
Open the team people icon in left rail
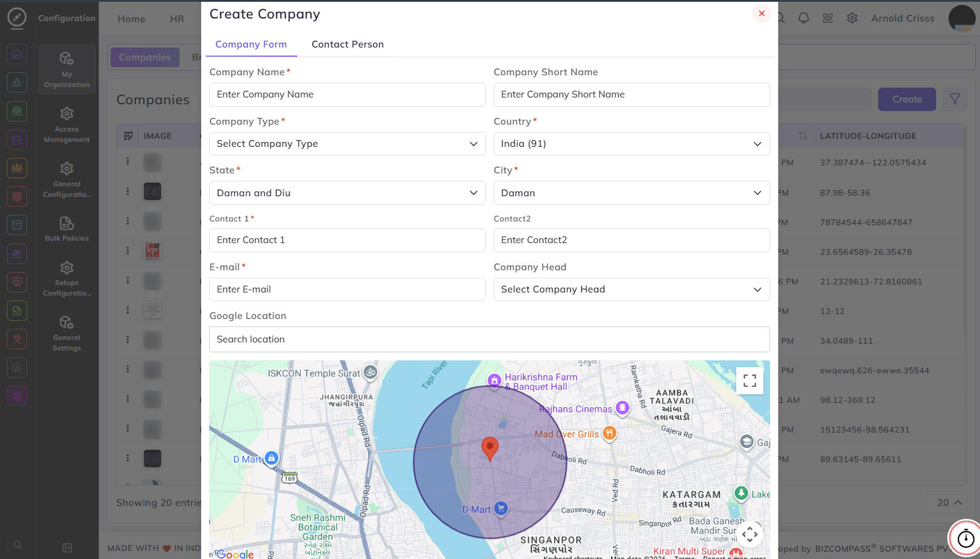click(x=17, y=82)
